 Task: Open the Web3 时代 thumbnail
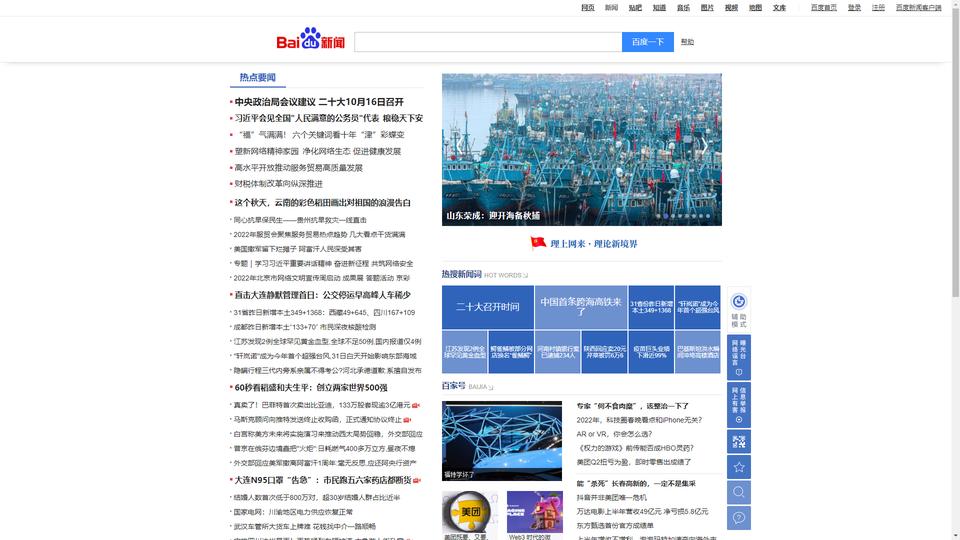coord(534,512)
